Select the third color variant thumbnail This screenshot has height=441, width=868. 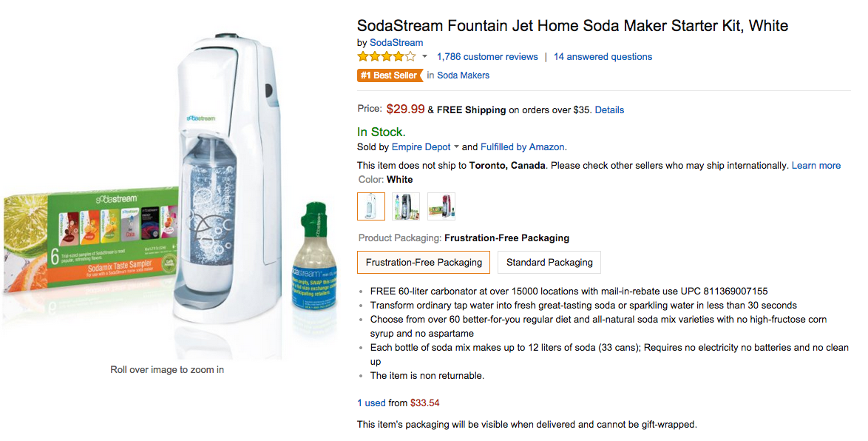click(441, 206)
